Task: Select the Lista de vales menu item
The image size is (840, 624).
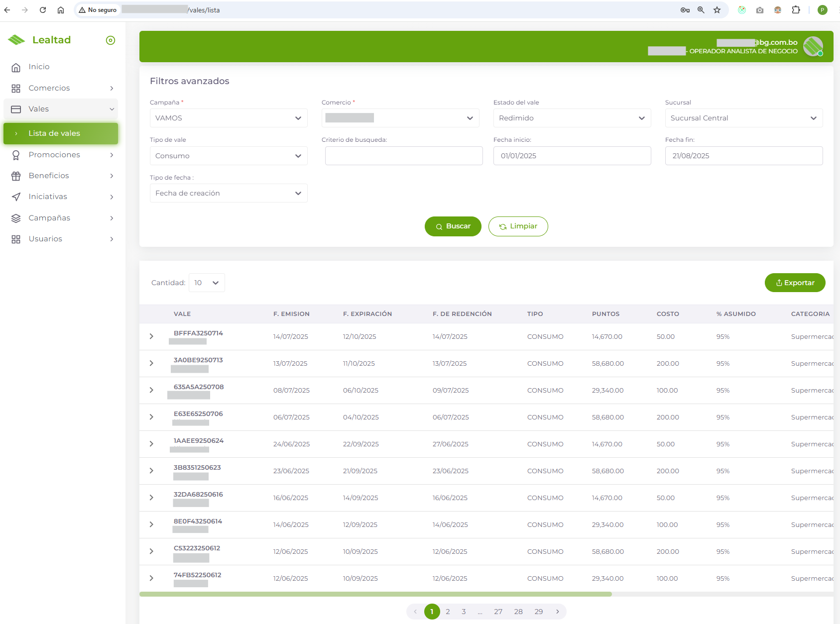Action: 54,133
